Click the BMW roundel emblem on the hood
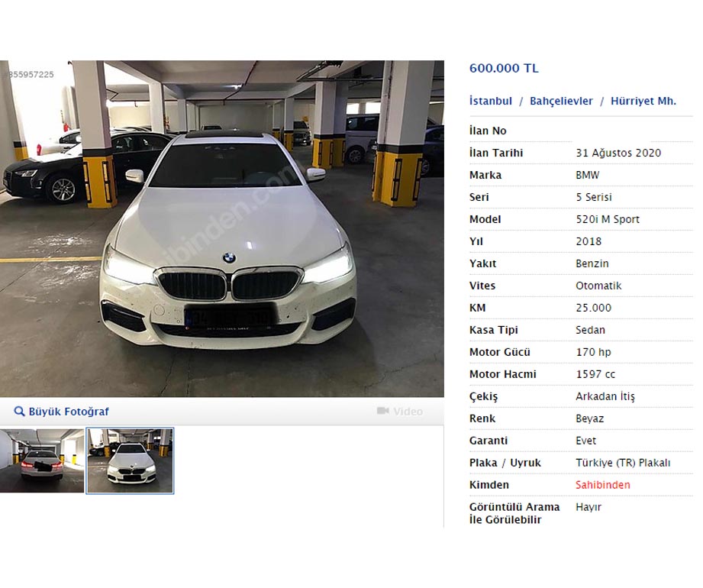703x588 pixels. pyautogui.click(x=229, y=258)
